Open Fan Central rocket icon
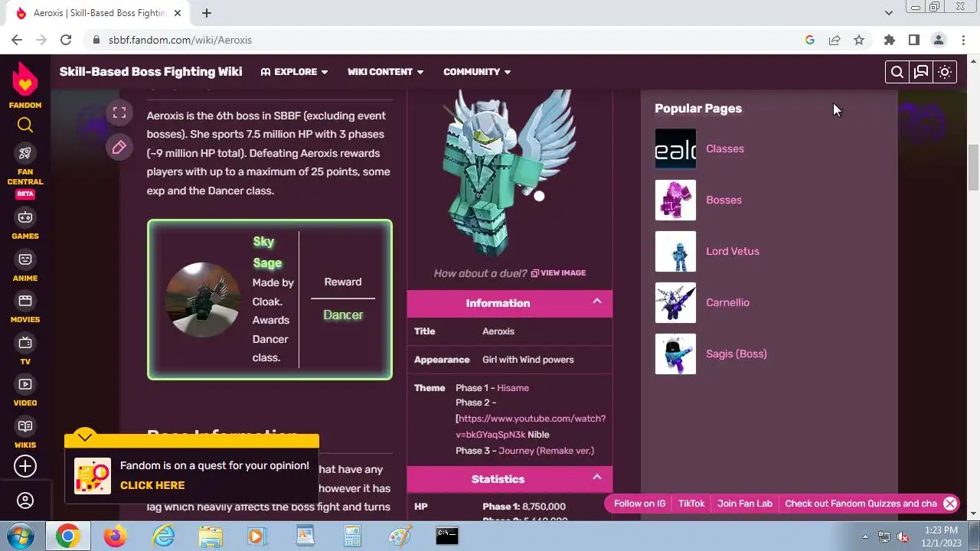Viewport: 980px width, 551px height. 25,153
